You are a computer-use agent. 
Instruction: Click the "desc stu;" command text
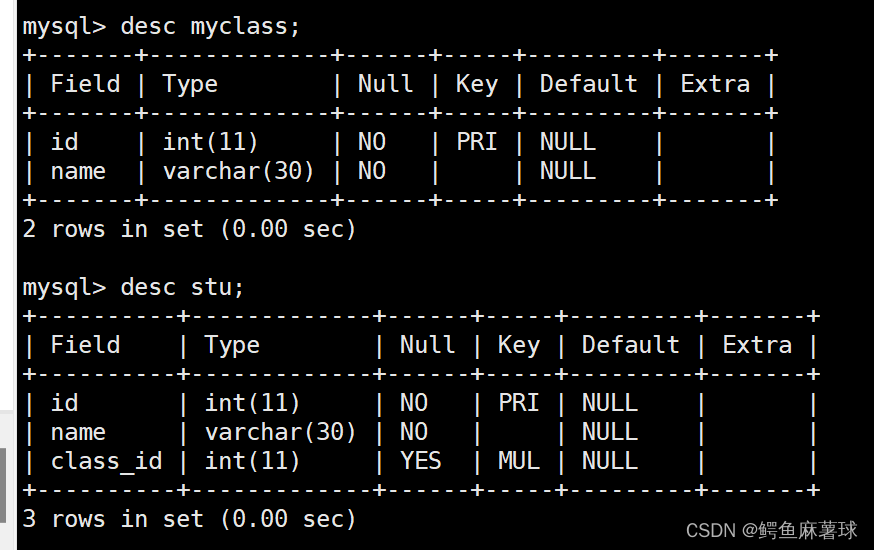182,287
